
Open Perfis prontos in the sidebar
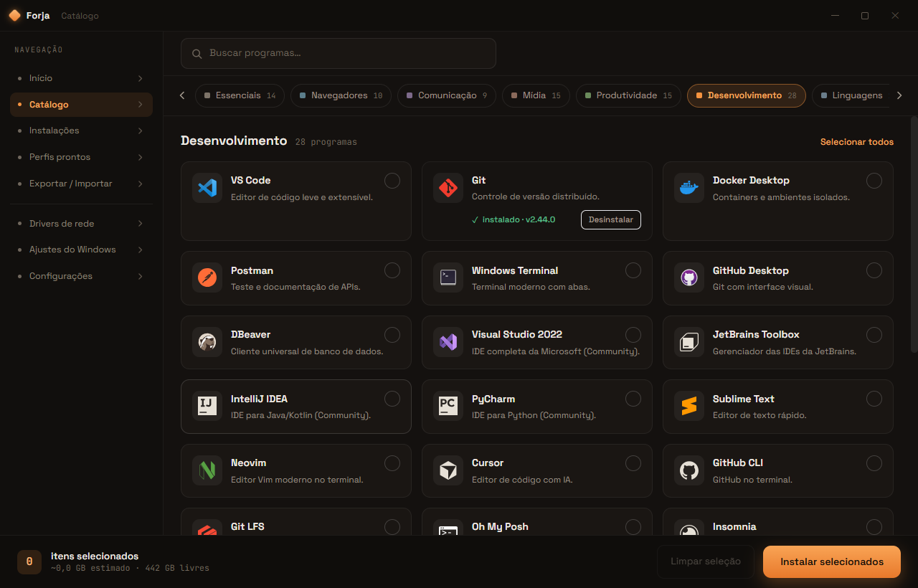pos(81,157)
